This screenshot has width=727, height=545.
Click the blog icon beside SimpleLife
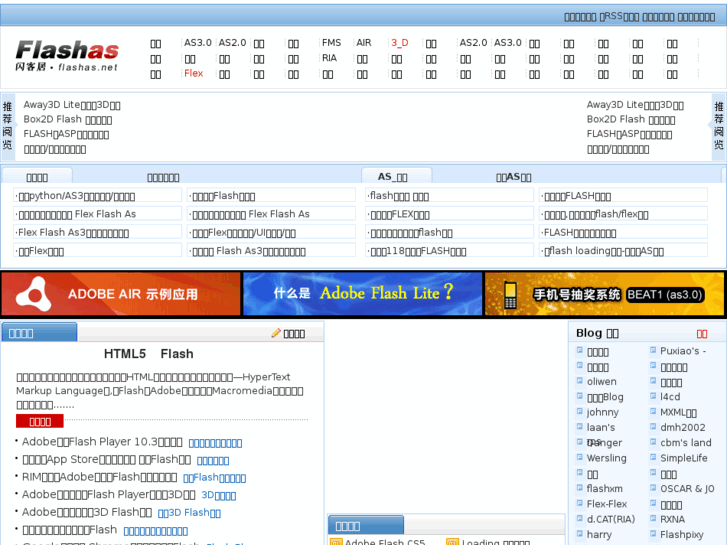tap(653, 457)
